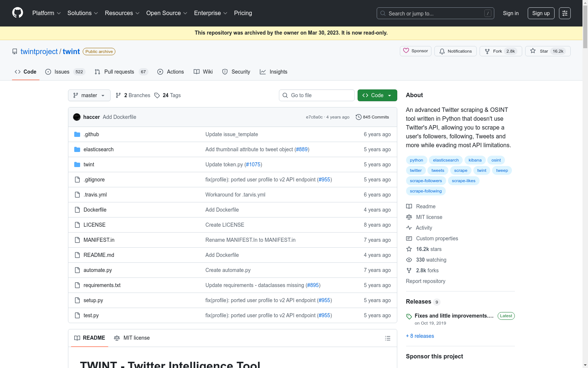
Task: Expand the master branch dropdown
Action: pos(89,95)
